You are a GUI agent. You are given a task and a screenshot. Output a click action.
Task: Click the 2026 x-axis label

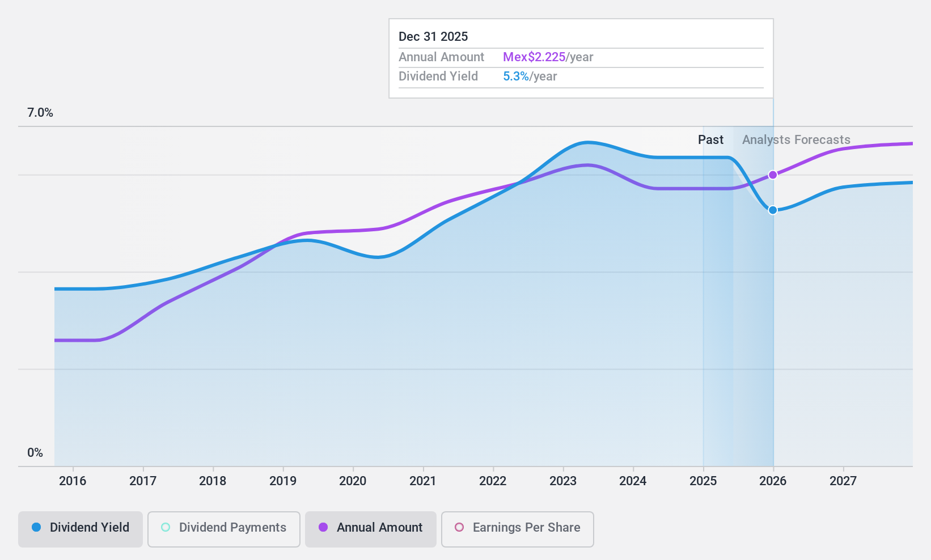pyautogui.click(x=773, y=481)
